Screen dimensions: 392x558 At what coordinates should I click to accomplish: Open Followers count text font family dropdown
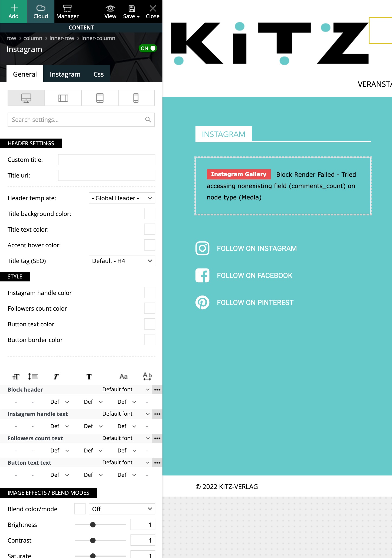click(x=126, y=438)
